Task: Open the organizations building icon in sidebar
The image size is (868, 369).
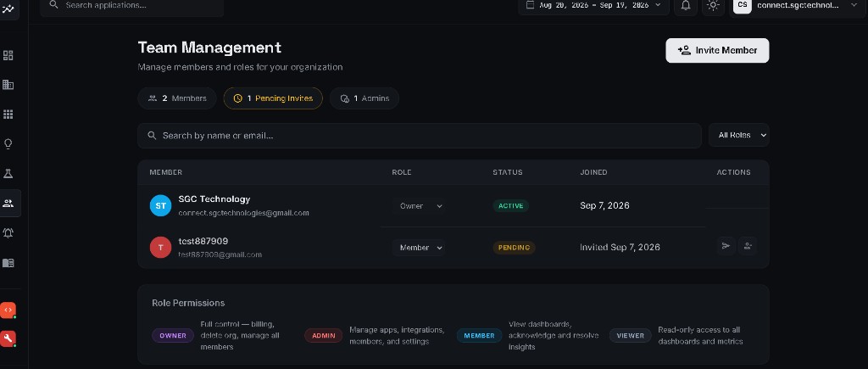Action: [x=8, y=85]
